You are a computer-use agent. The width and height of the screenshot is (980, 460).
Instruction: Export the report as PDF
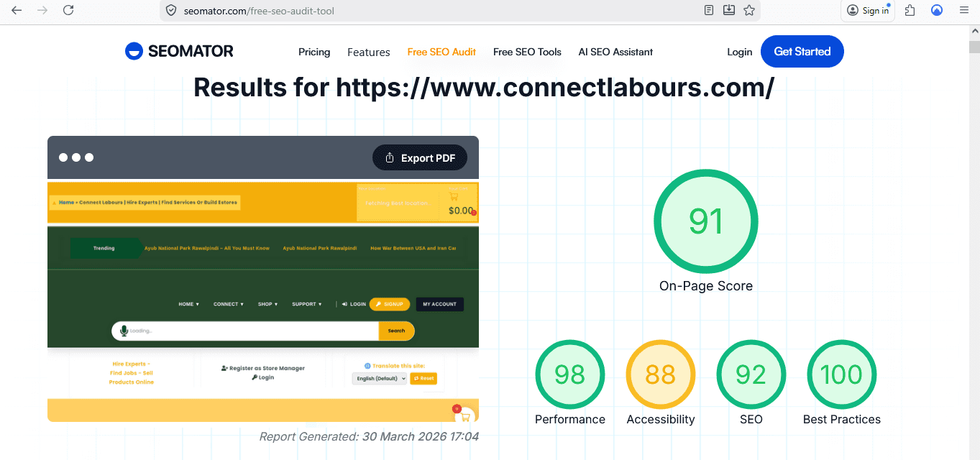pyautogui.click(x=420, y=158)
